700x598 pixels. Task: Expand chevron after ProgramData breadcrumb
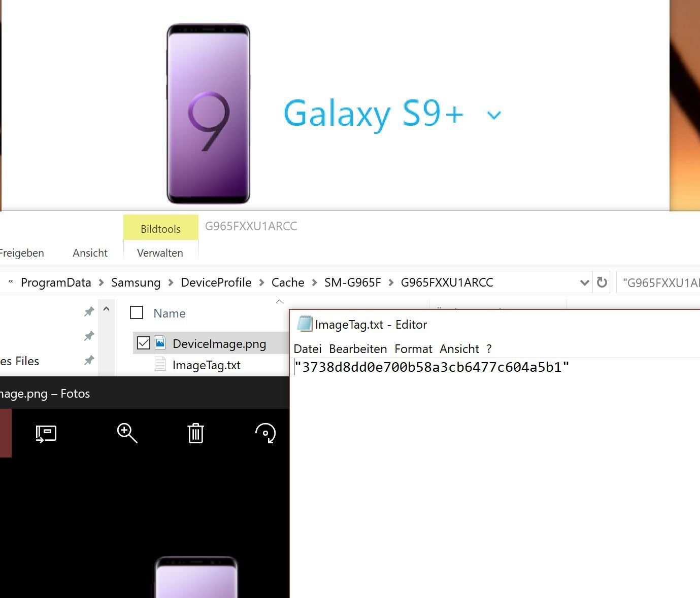(x=101, y=283)
